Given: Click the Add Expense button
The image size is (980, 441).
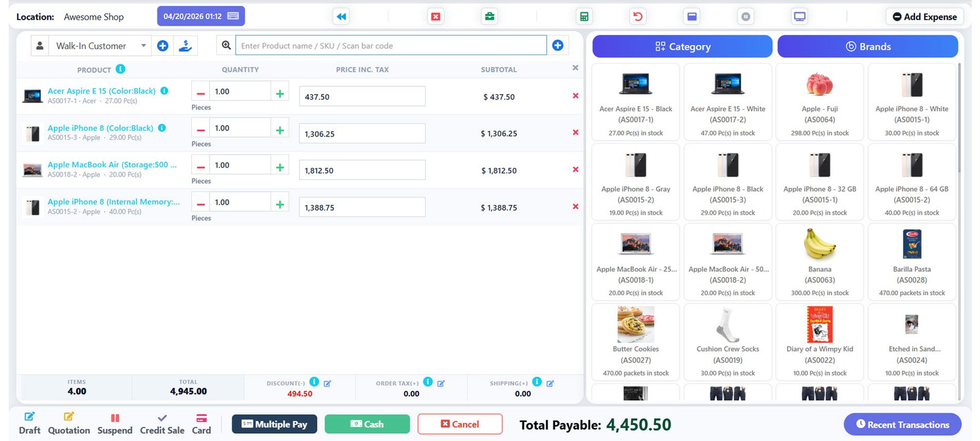Looking at the screenshot, I should click(x=924, y=17).
